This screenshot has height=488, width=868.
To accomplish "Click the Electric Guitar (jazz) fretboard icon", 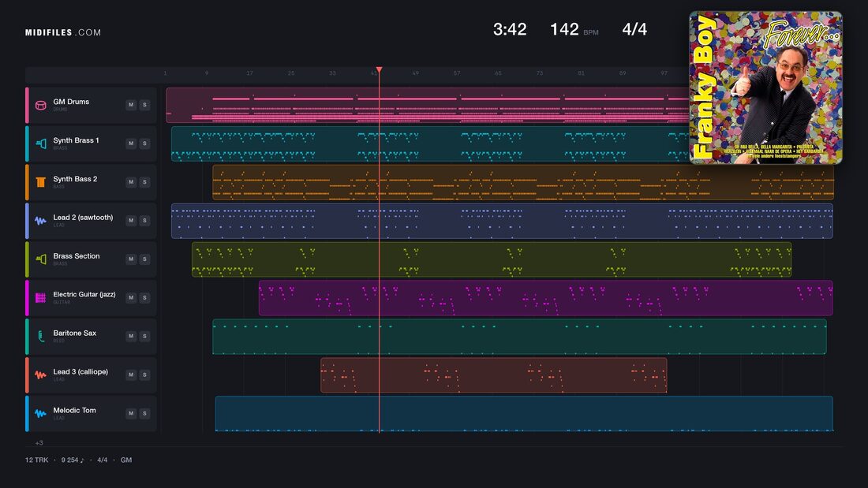I will (x=40, y=298).
